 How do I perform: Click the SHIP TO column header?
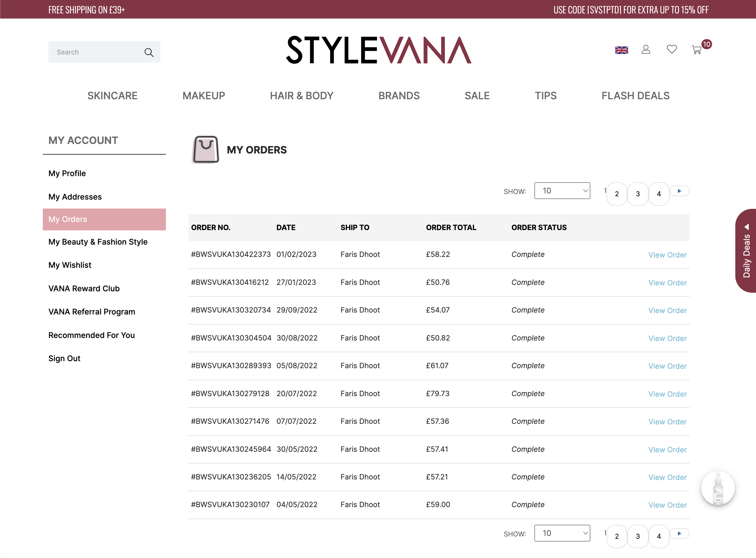coord(355,228)
